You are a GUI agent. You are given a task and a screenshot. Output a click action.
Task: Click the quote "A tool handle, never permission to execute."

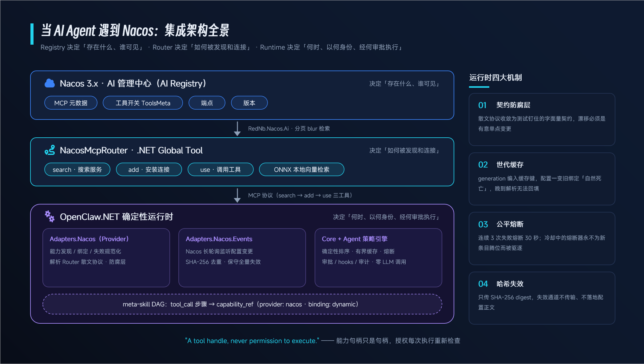[252, 341]
